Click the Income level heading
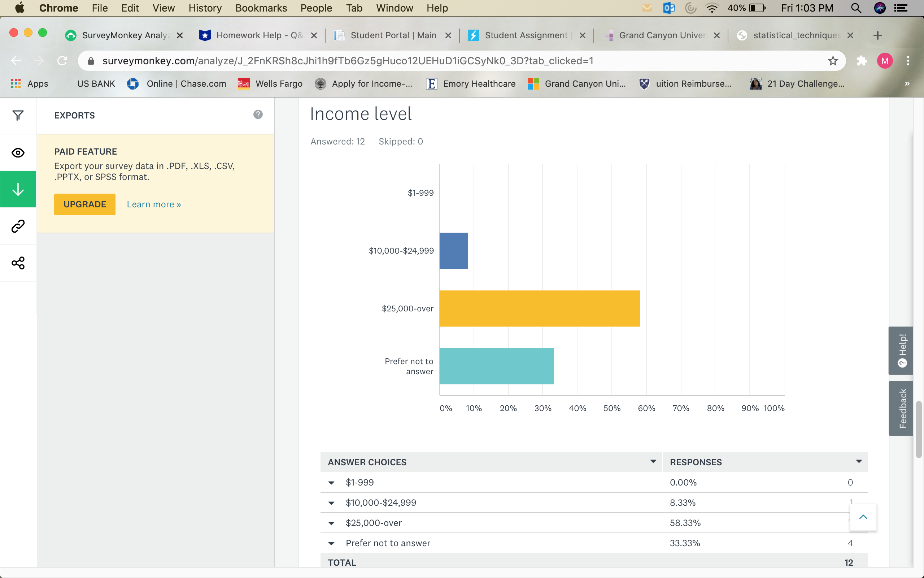 click(361, 114)
